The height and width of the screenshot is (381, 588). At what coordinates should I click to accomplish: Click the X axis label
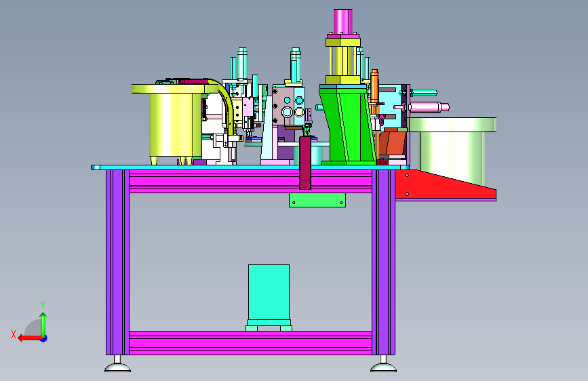tap(14, 334)
